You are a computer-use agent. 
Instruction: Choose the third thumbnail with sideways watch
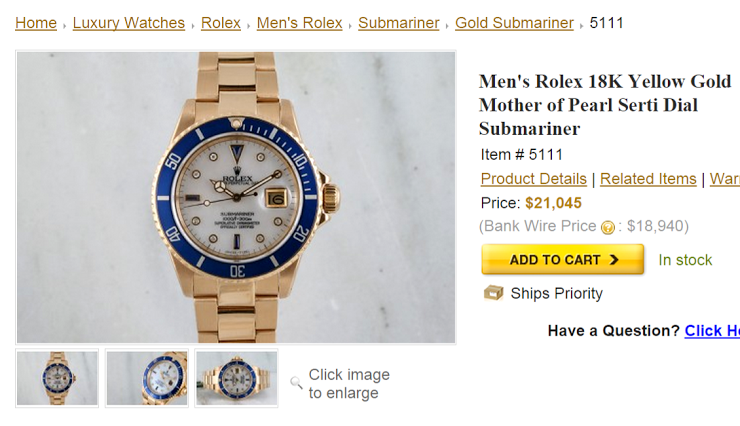click(237, 378)
